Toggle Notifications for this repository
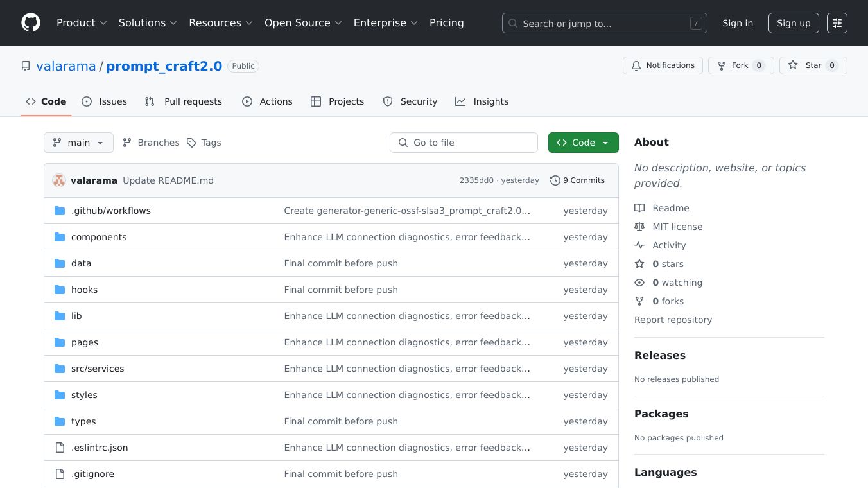The width and height of the screenshot is (868, 488). coord(663,65)
